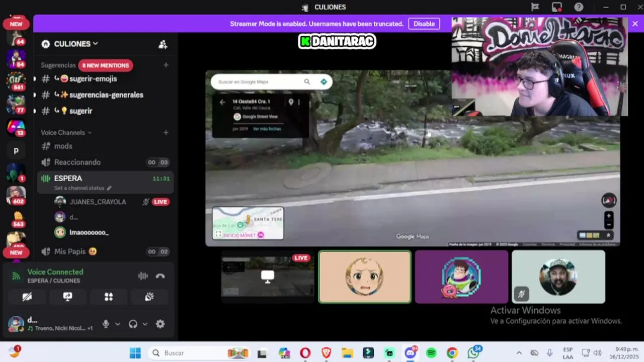Viewport: 644px width, 362px height.
Task: Turn on the camera
Action: 27,297
